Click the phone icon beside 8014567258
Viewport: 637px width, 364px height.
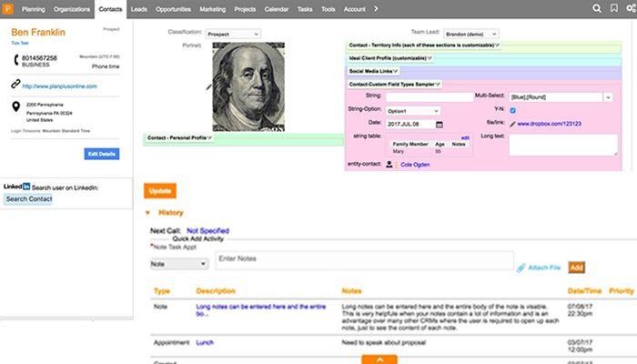point(15,60)
